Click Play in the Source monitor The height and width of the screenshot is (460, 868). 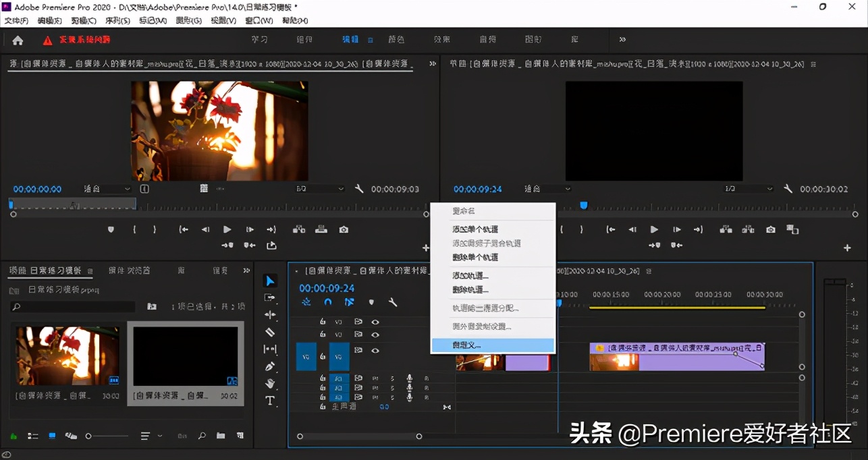[x=227, y=229]
